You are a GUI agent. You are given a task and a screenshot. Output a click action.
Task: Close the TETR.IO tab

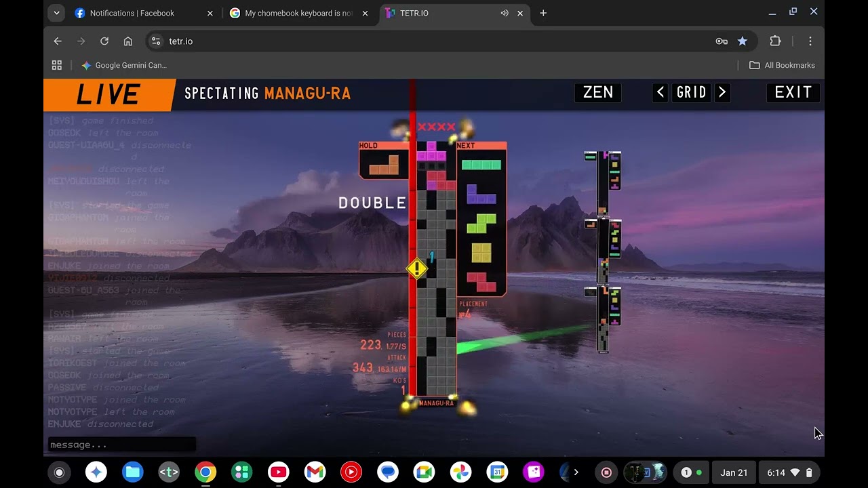(x=520, y=13)
